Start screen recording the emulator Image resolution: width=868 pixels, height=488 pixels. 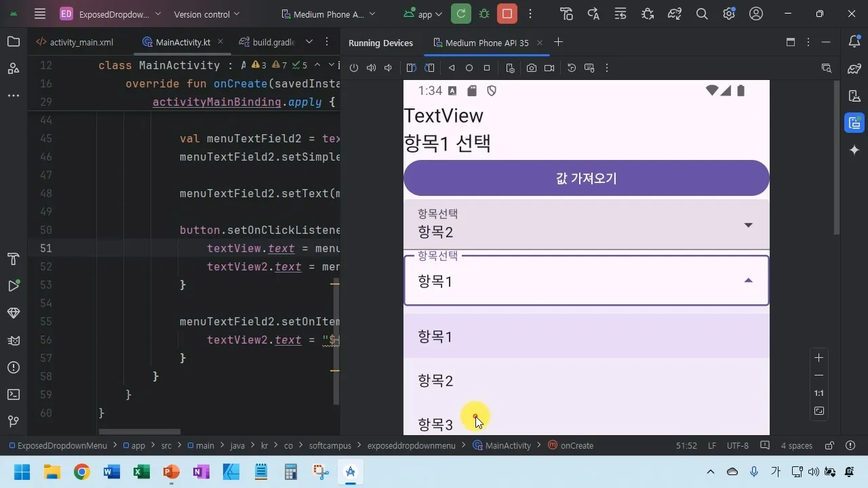point(549,68)
